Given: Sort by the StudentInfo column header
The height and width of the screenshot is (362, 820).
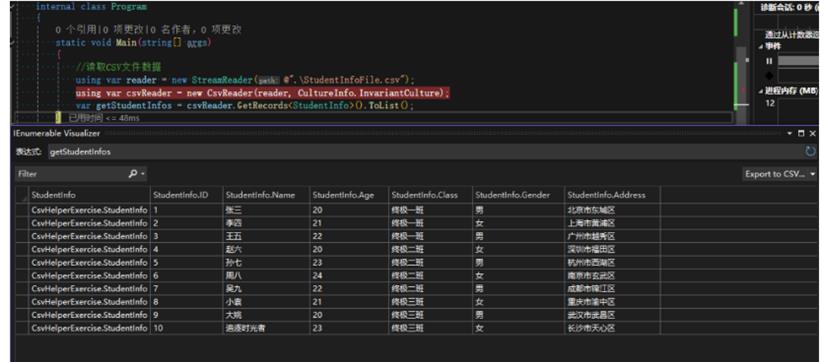Looking at the screenshot, I should click(89, 195).
